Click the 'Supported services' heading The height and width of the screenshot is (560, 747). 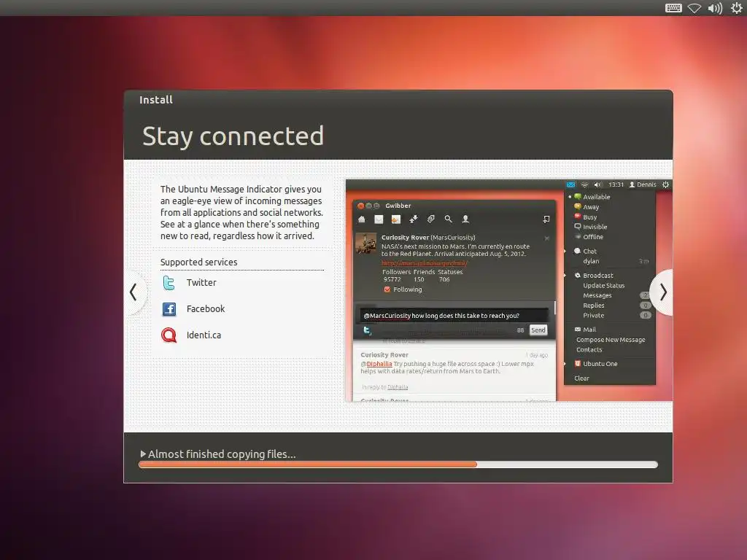(x=198, y=262)
